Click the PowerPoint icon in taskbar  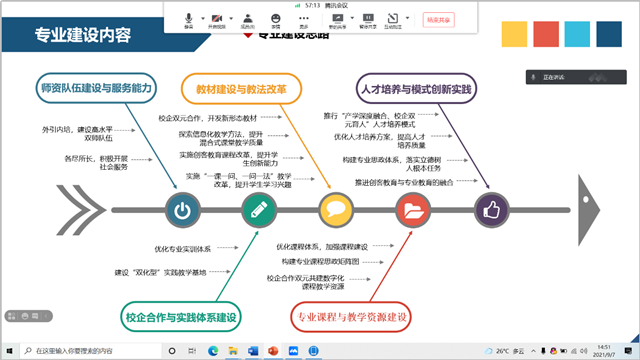[273, 351]
